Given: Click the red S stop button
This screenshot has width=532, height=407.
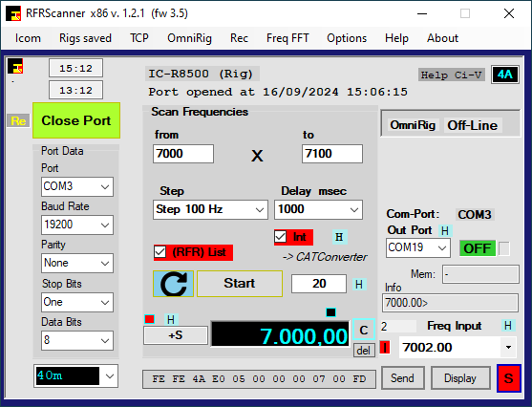Looking at the screenshot, I should [508, 378].
